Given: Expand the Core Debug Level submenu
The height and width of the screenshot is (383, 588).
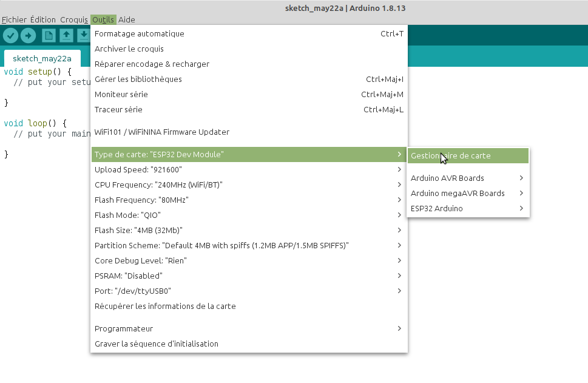Looking at the screenshot, I should [x=249, y=261].
